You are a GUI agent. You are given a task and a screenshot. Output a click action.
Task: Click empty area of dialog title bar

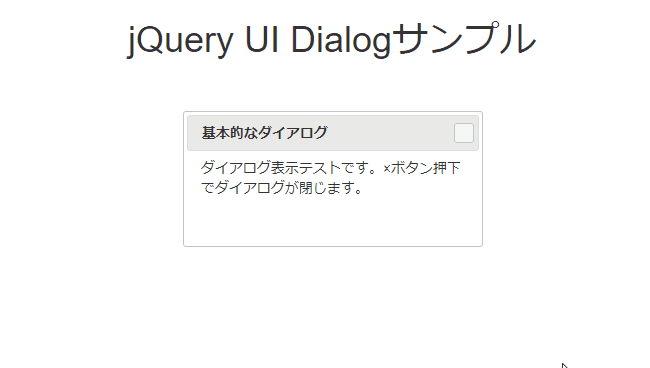pyautogui.click(x=390, y=133)
